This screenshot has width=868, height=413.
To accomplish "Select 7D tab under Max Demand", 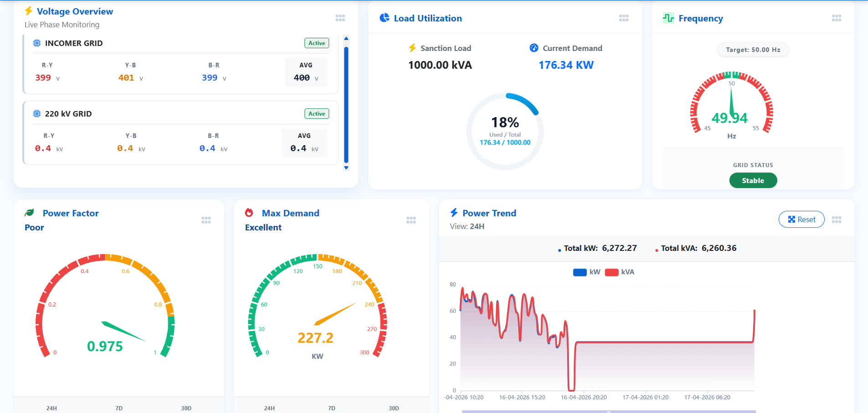I will pyautogui.click(x=331, y=408).
